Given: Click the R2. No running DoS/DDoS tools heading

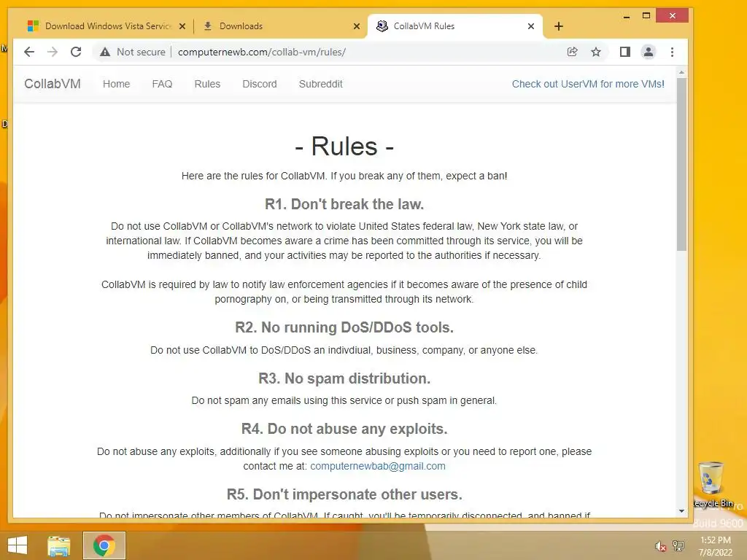Looking at the screenshot, I should pos(344,327).
